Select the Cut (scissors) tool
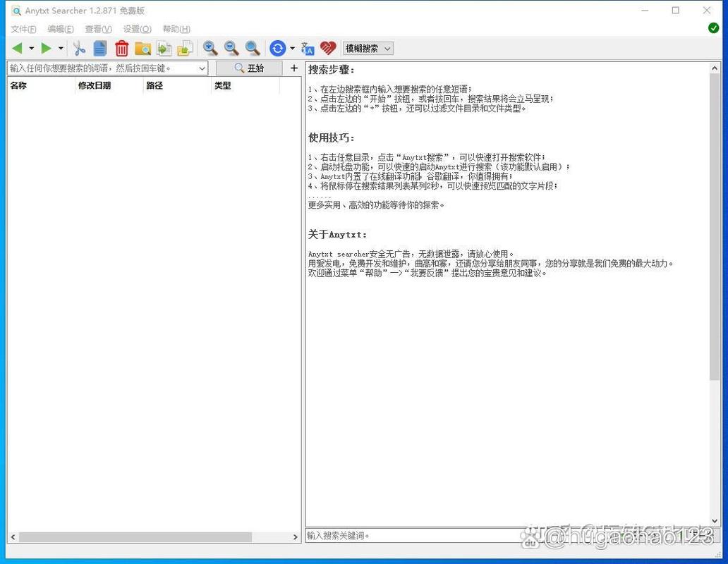 point(80,48)
